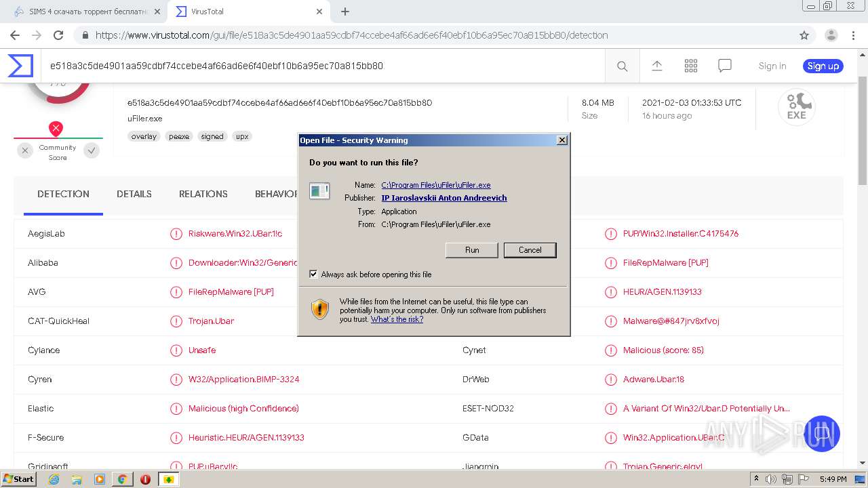Open media player from taskbar
Viewport: 868px width, 488px height.
[x=100, y=479]
